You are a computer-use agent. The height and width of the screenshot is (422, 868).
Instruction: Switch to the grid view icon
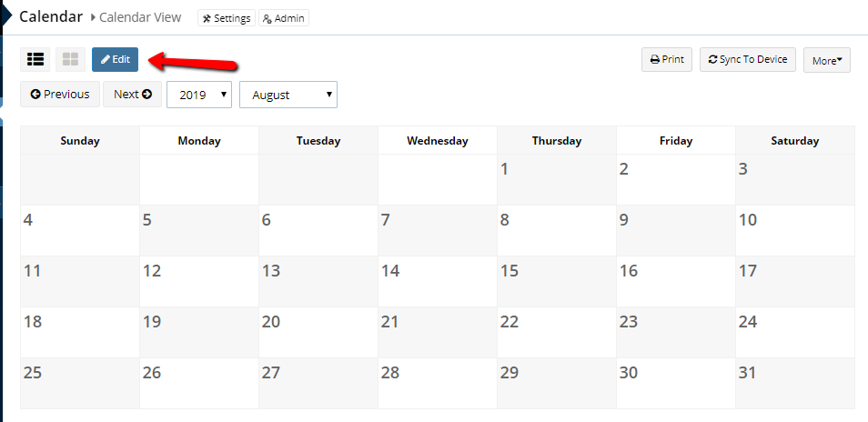[70, 60]
